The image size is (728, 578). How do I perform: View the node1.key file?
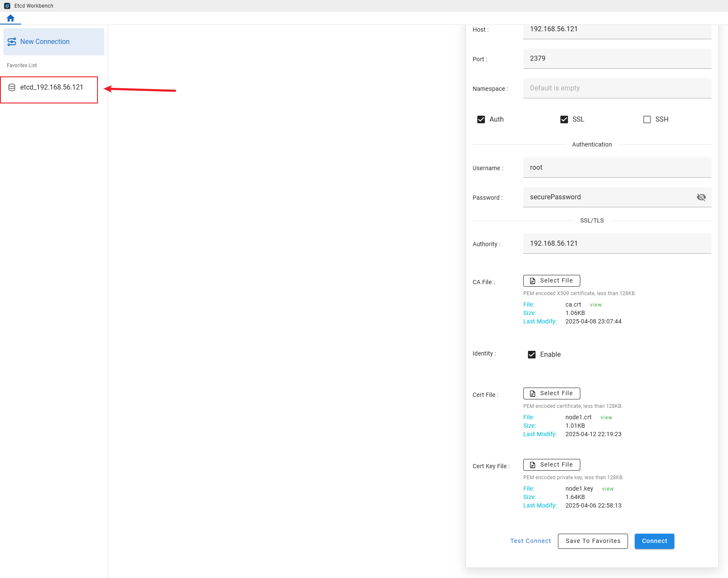click(x=608, y=489)
